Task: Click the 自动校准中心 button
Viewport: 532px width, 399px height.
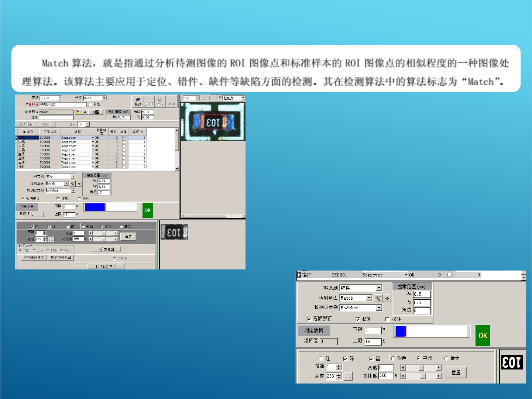Action: (106, 266)
